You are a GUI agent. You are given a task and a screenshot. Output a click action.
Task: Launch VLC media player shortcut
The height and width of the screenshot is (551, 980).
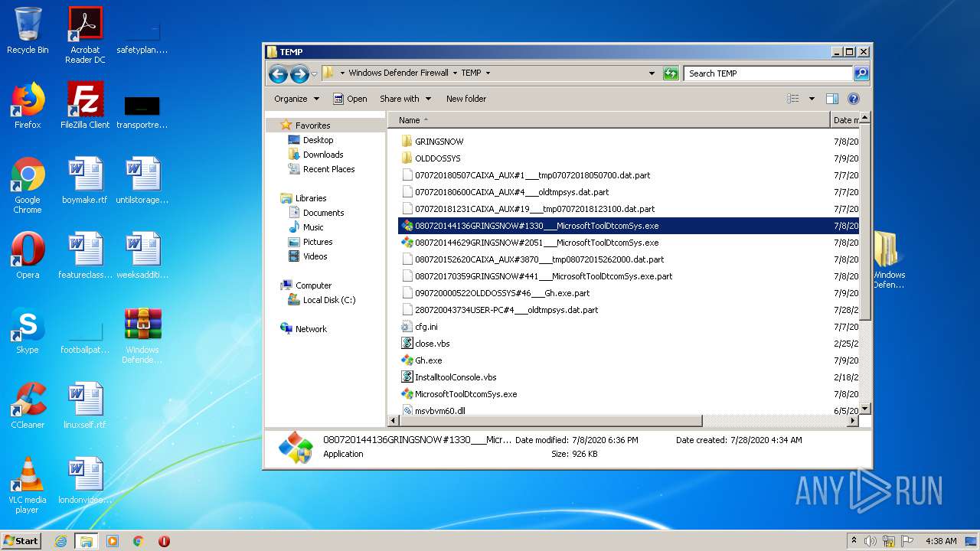pos(28,485)
